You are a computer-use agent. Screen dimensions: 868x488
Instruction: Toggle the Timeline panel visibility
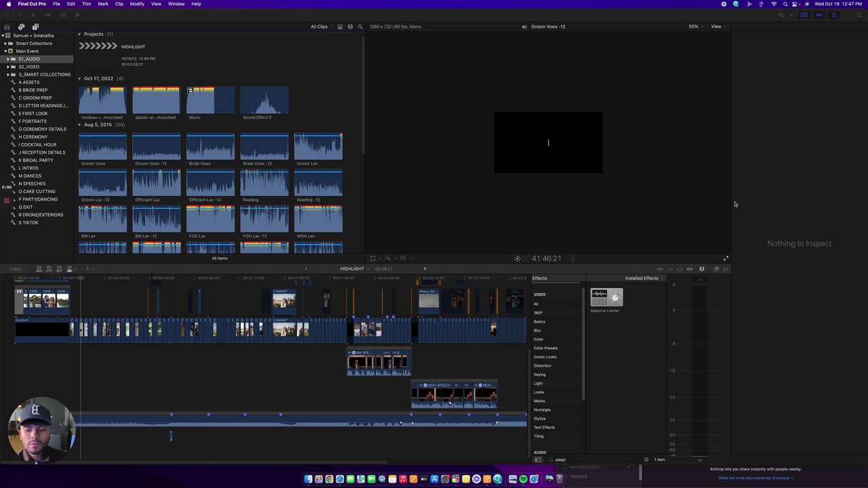click(819, 15)
